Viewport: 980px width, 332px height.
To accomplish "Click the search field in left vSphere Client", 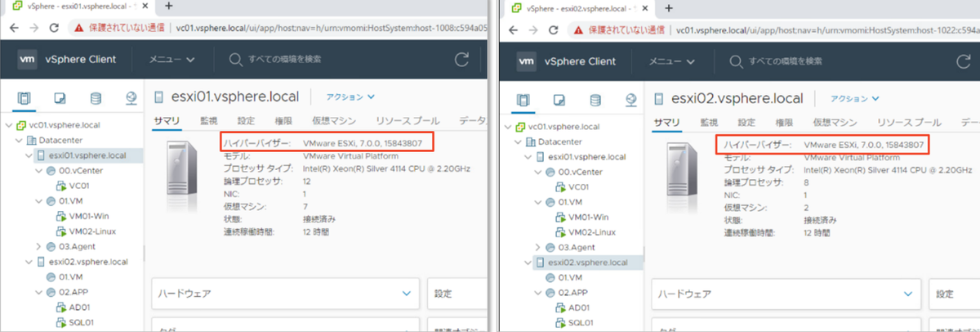I will tap(286, 60).
